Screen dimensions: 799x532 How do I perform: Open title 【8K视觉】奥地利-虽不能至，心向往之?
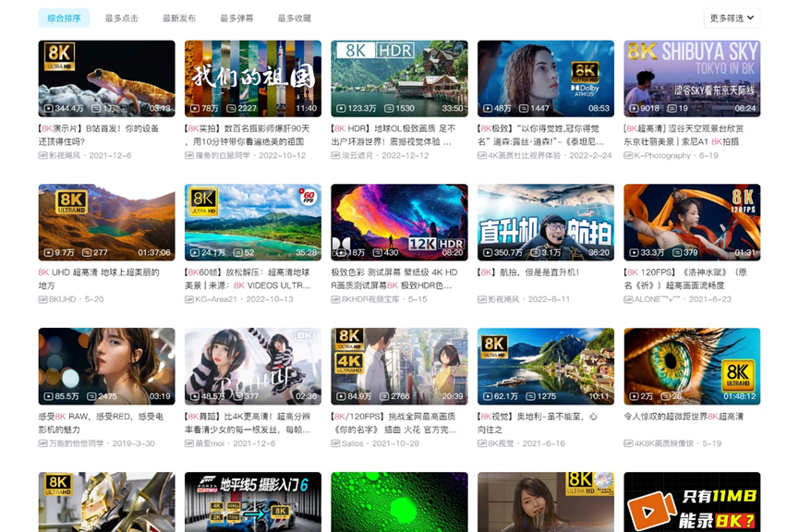(538, 423)
